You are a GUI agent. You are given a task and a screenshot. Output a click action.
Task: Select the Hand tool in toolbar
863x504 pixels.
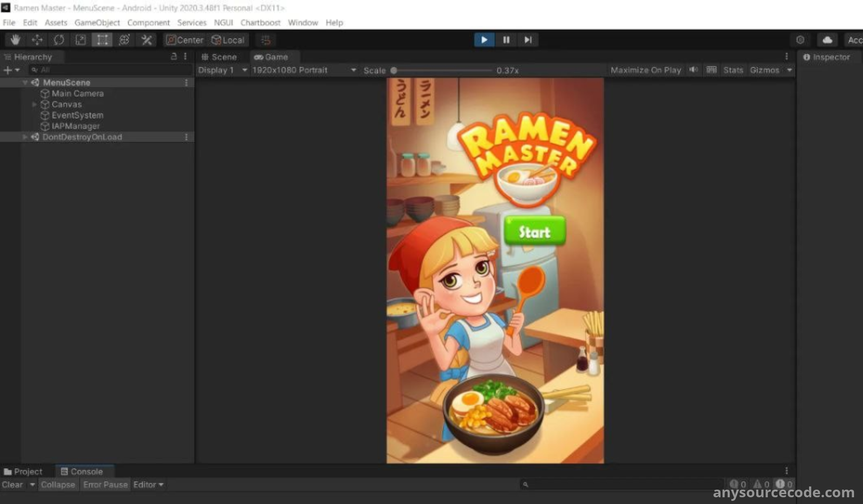pos(15,40)
